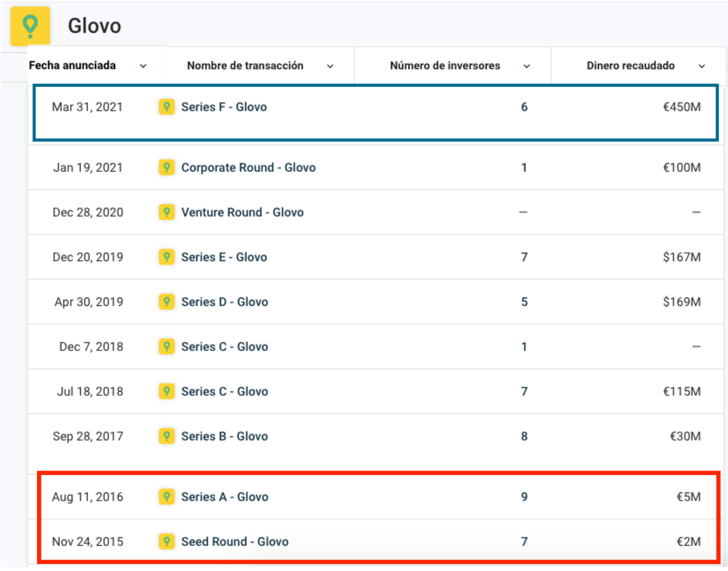Image resolution: width=728 pixels, height=571 pixels.
Task: Open Series F - Glovo link
Action: pyautogui.click(x=224, y=107)
